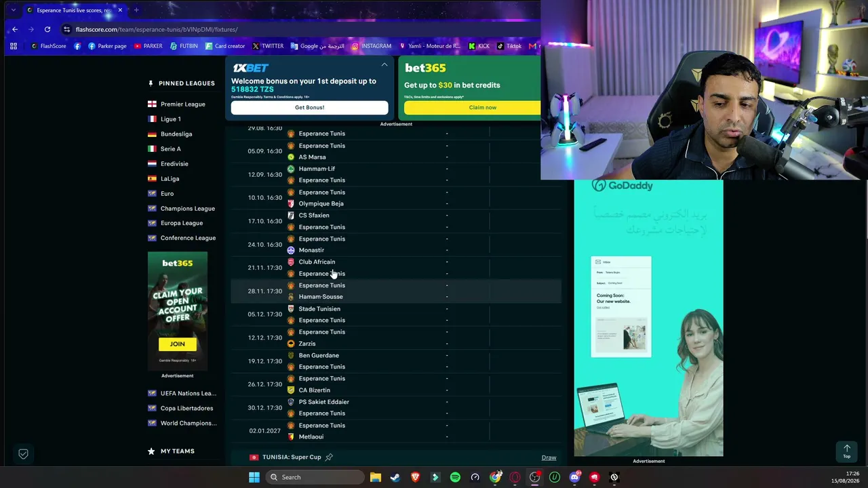The image size is (868, 488).
Task: Click the Get Bonus! button
Action: coord(309,108)
